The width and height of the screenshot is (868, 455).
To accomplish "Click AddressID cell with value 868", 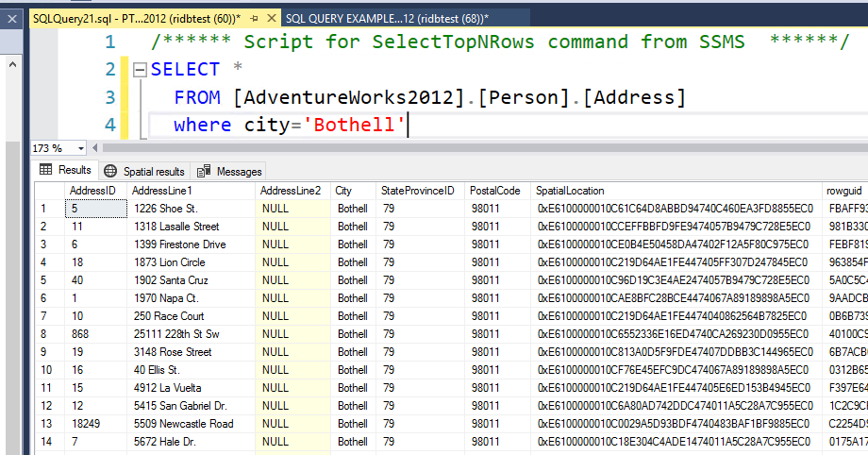I will [x=96, y=334].
